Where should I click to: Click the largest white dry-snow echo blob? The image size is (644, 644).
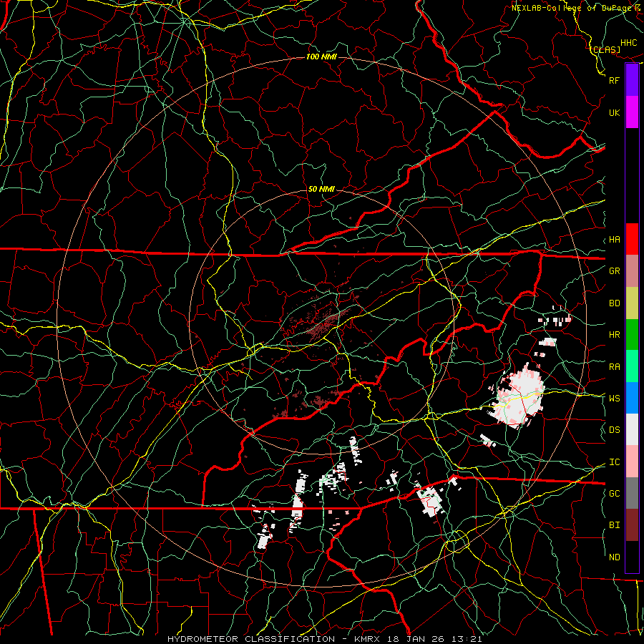coord(519,396)
